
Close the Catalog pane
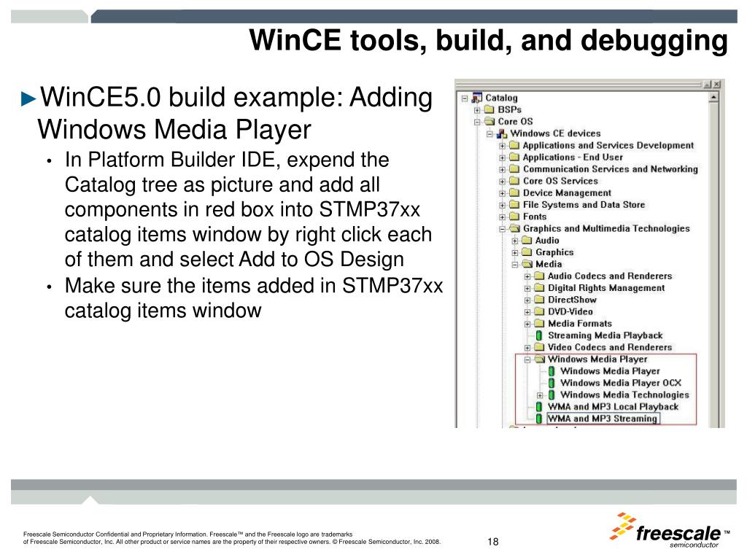[x=716, y=85]
